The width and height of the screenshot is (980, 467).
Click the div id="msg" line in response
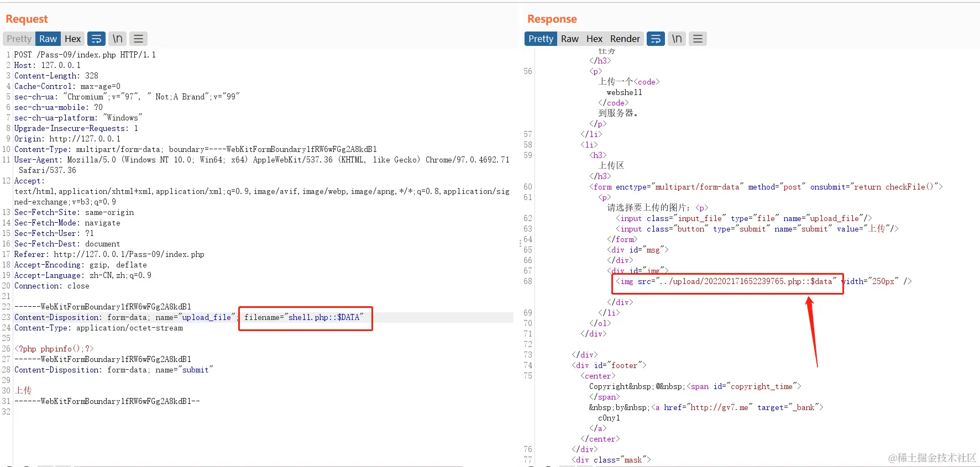coord(638,250)
